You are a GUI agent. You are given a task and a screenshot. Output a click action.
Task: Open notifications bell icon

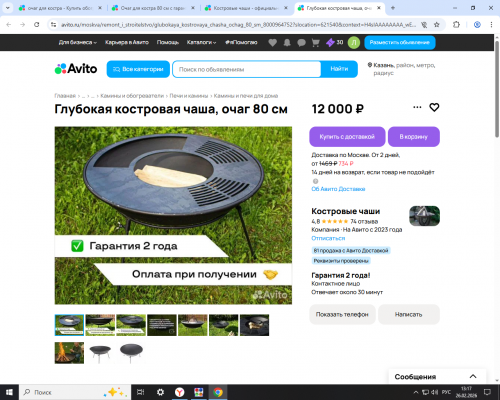287,42
